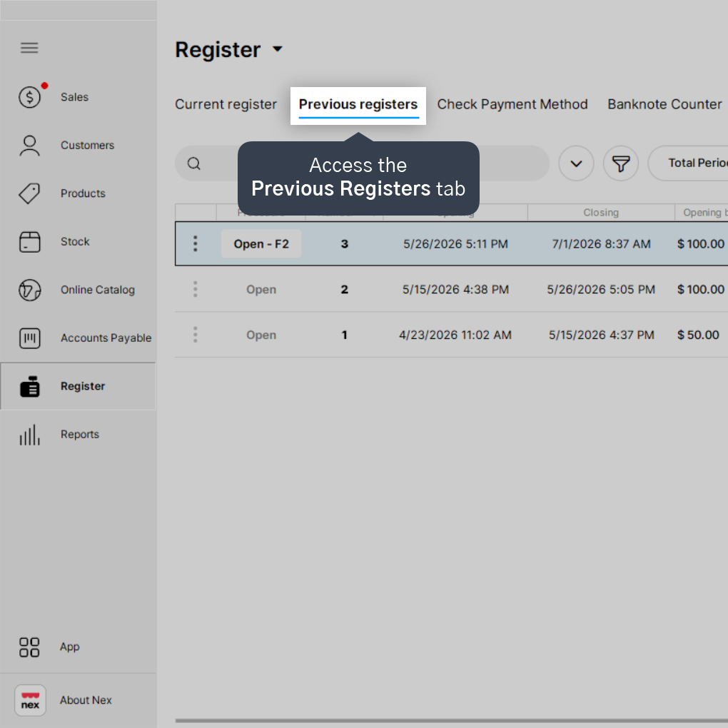Expand the Register title dropdown arrow
This screenshot has height=728, width=728.
pos(278,49)
